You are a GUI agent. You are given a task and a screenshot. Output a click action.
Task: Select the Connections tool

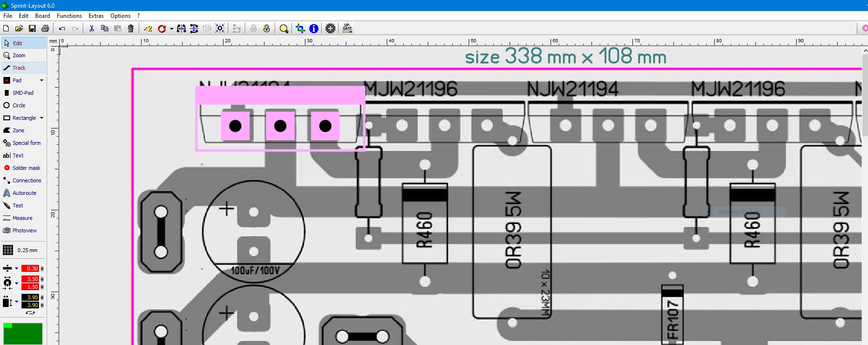pos(24,180)
